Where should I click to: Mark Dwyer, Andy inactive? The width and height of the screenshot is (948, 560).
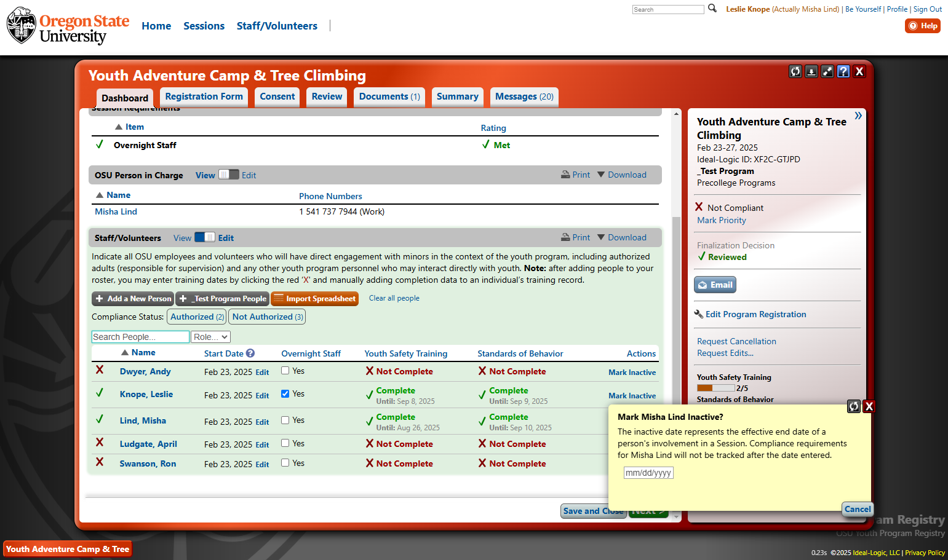tap(632, 373)
